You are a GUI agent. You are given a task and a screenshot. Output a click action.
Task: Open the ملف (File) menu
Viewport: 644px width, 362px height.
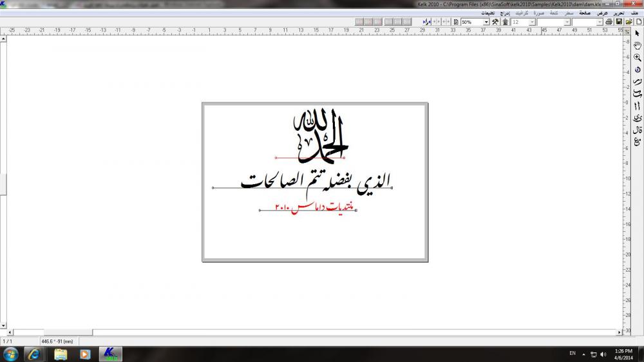[634, 13]
